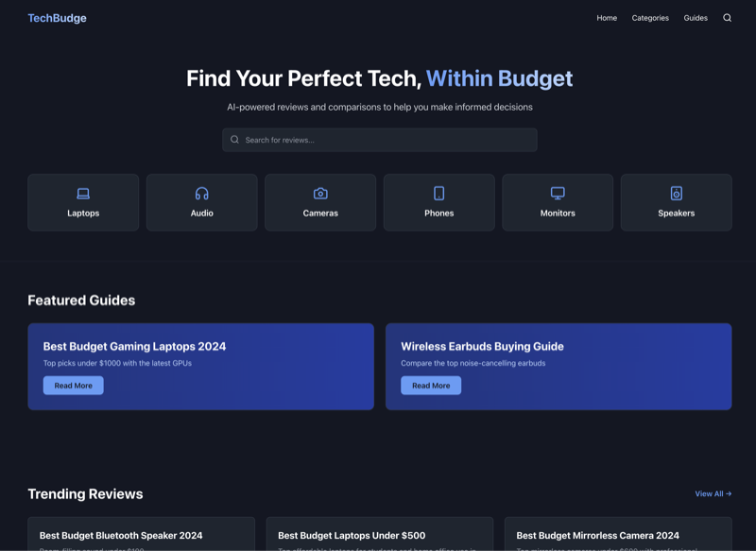Open the Home menu item

[606, 17]
